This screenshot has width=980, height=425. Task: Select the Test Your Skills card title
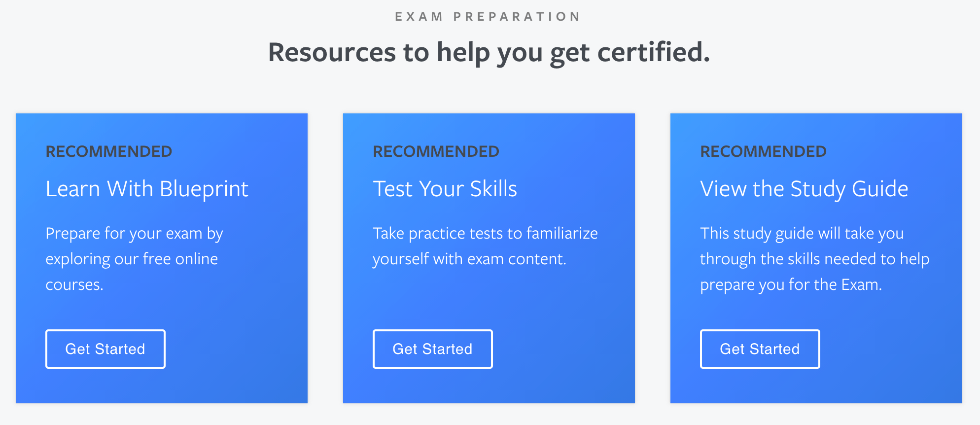pos(445,189)
